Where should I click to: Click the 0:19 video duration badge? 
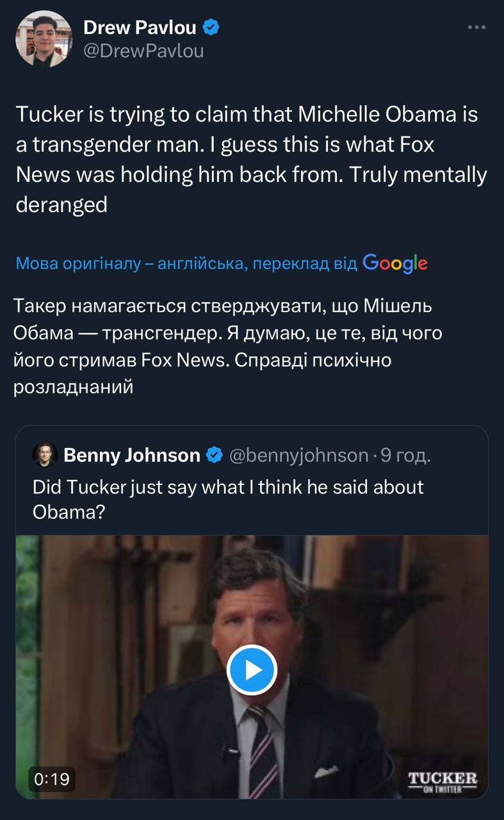(51, 779)
